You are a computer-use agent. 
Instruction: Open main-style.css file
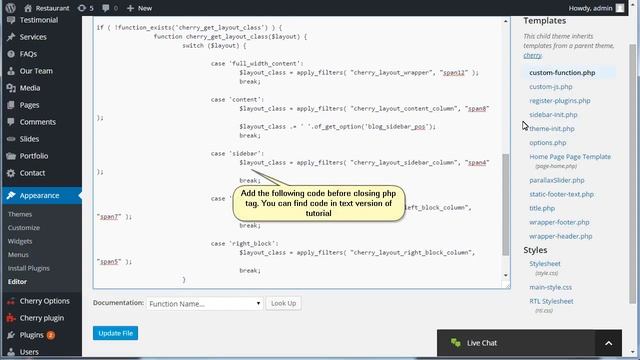click(550, 287)
